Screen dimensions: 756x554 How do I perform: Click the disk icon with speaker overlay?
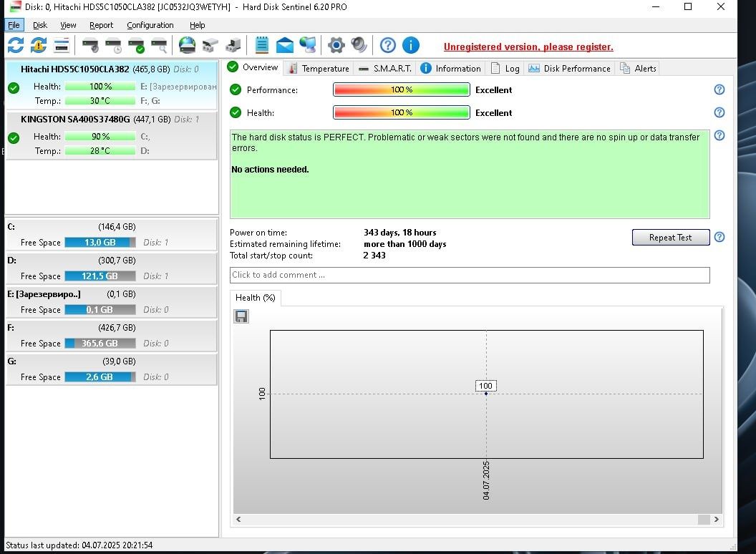[x=90, y=46]
